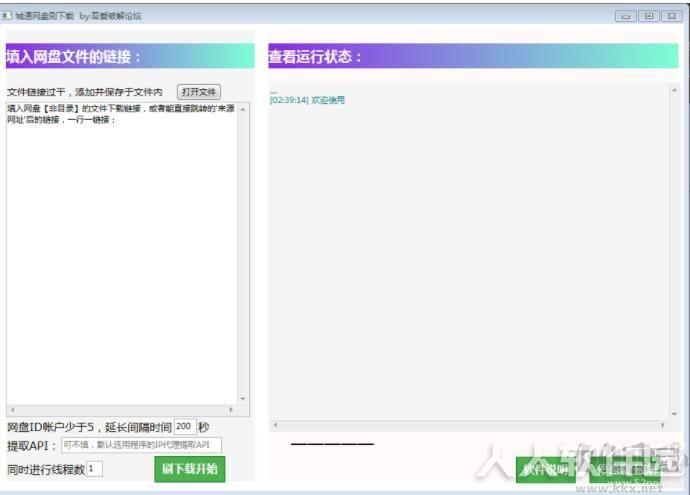
Task: Click left arrow of status log horizontal scrollbar
Action: (x=275, y=425)
